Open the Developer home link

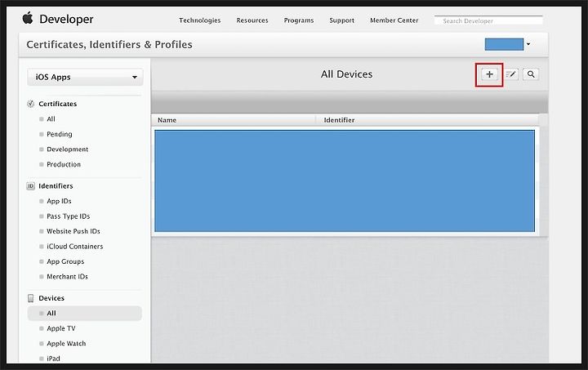click(x=66, y=19)
